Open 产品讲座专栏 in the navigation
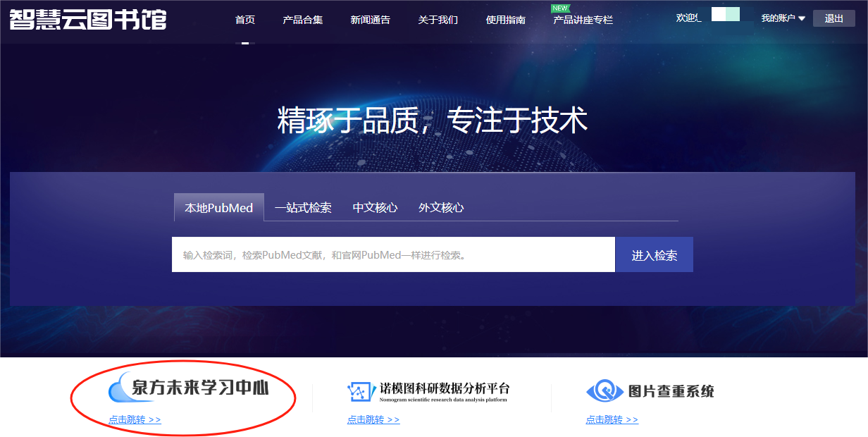Image resolution: width=868 pixels, height=437 pixels. coord(583,20)
